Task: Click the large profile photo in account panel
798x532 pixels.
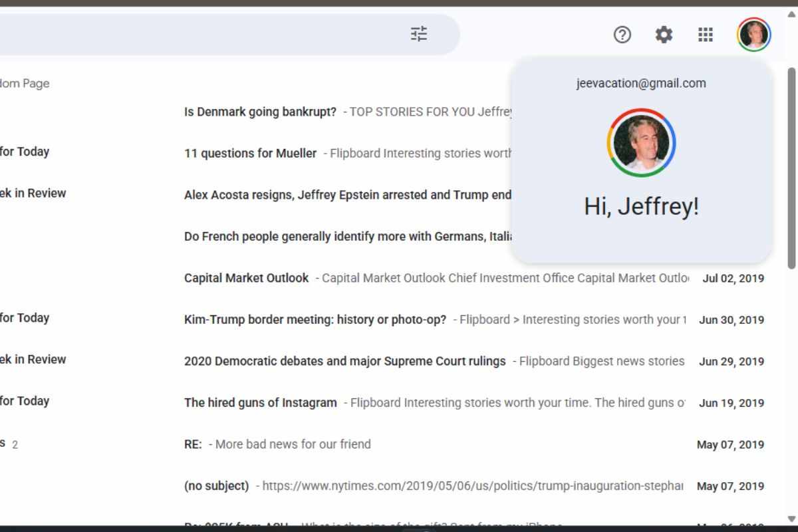Action: [x=641, y=142]
